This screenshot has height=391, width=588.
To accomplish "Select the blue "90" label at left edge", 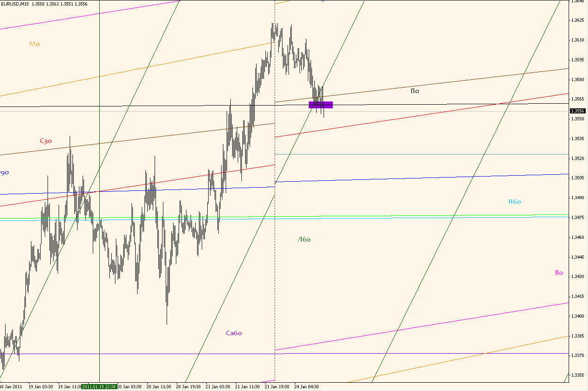I will coord(4,173).
